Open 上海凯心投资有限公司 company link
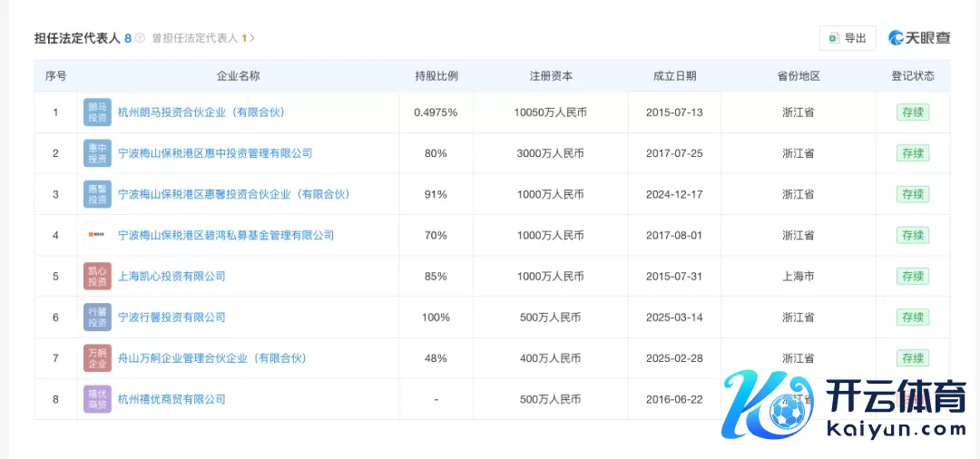The image size is (980, 459). coord(171,276)
